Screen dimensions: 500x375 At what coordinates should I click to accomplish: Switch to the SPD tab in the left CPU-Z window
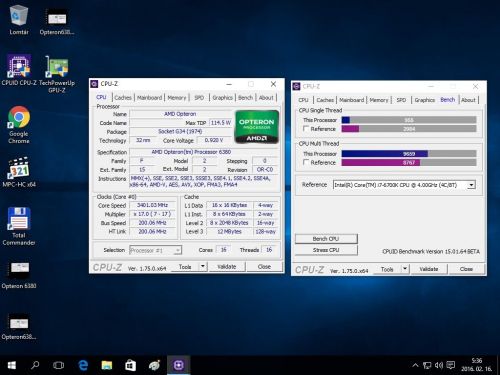pos(199,98)
